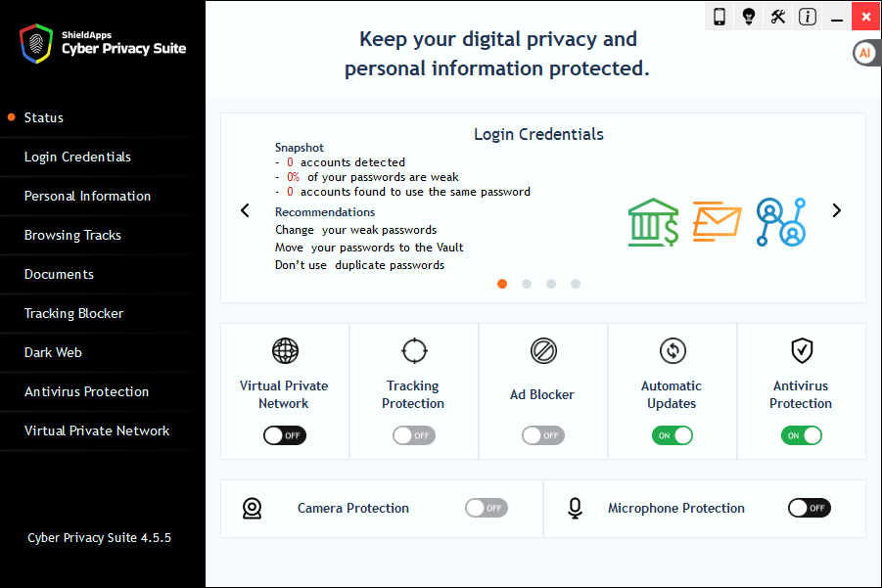Click 'Move your passwords to the Vault'

[x=369, y=248]
